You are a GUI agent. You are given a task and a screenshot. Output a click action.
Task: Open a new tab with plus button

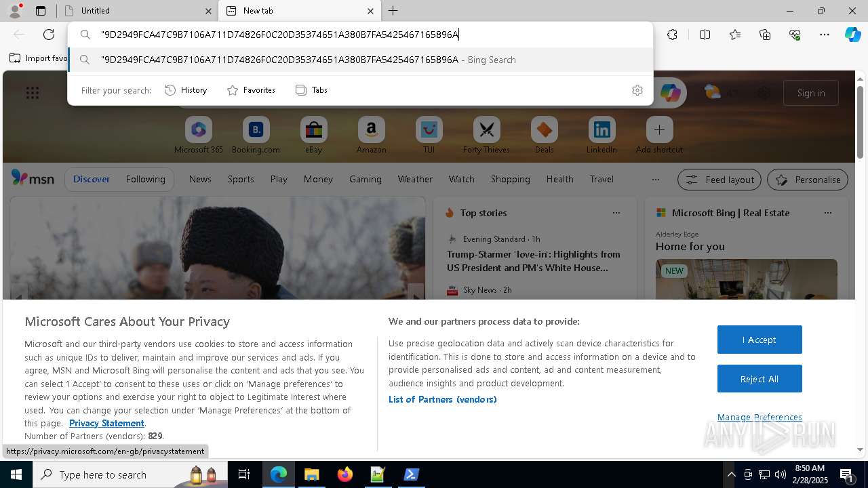(x=393, y=11)
